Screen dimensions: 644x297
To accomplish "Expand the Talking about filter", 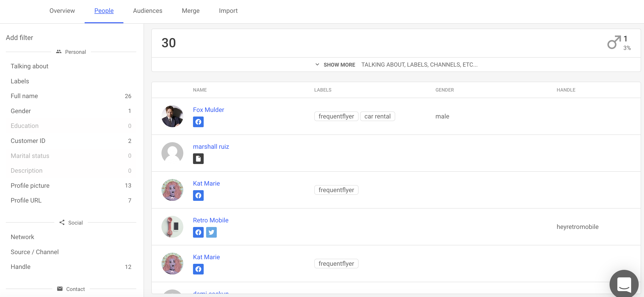I will pyautogui.click(x=30, y=66).
